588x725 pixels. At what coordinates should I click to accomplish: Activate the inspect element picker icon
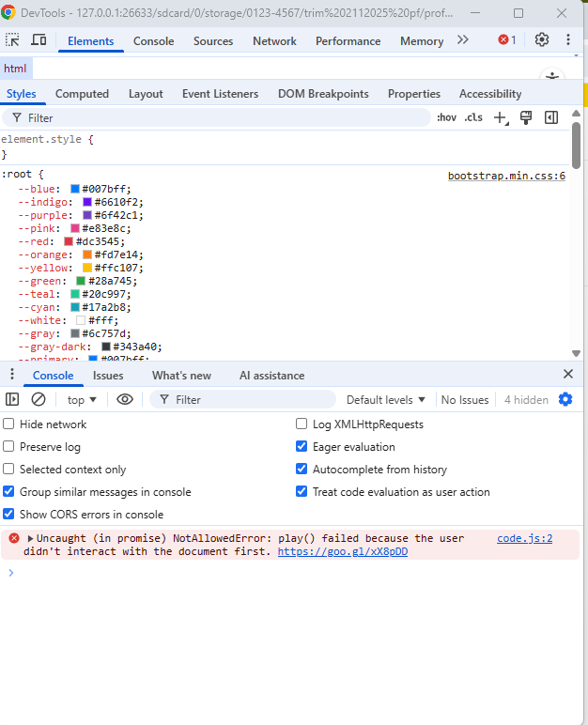coord(13,40)
